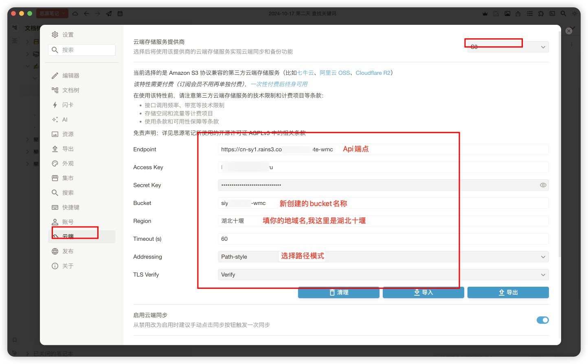Go forward using the right arrow icon
Viewport: 588px width, 364px height.
click(x=98, y=13)
